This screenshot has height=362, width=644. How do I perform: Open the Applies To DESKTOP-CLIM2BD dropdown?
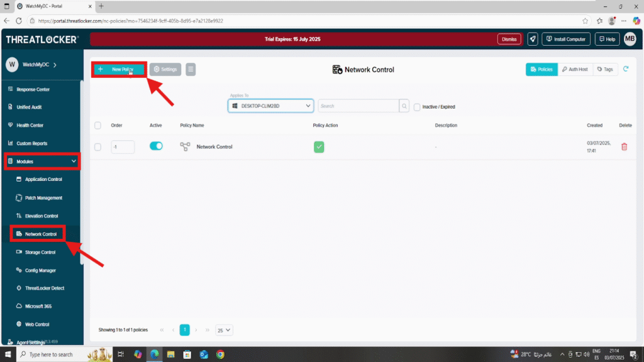[270, 106]
